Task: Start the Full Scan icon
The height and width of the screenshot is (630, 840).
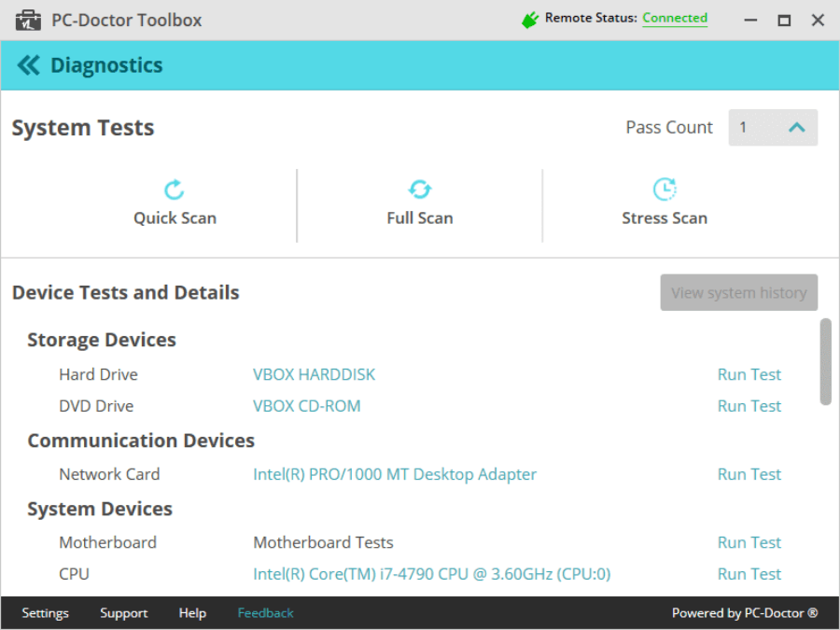Action: 420,189
